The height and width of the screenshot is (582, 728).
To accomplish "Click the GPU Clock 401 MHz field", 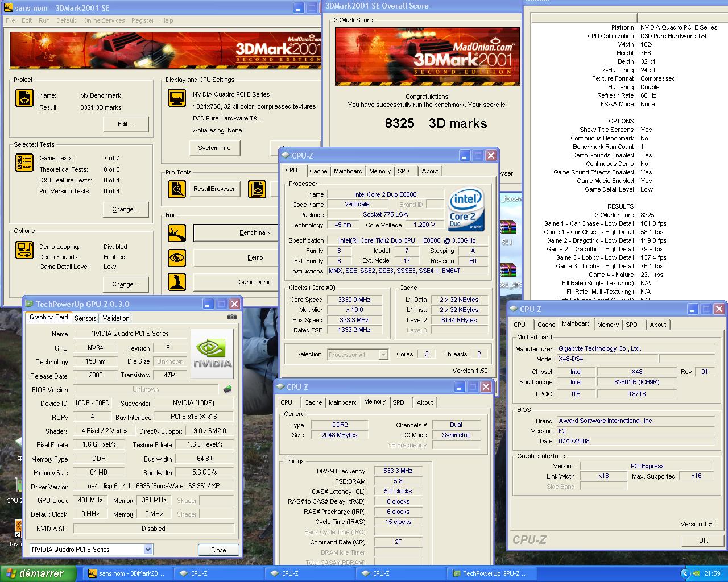I will point(91,500).
